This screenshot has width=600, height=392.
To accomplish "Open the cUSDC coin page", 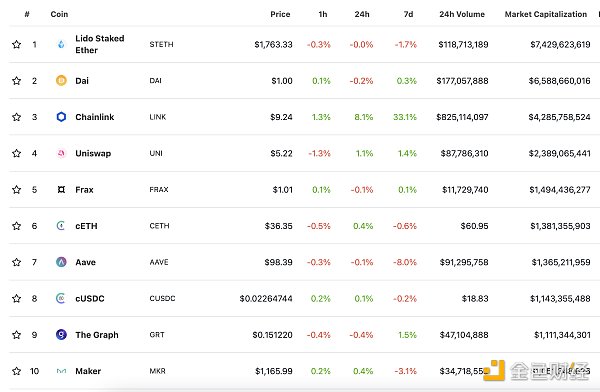I will pyautogui.click(x=90, y=298).
